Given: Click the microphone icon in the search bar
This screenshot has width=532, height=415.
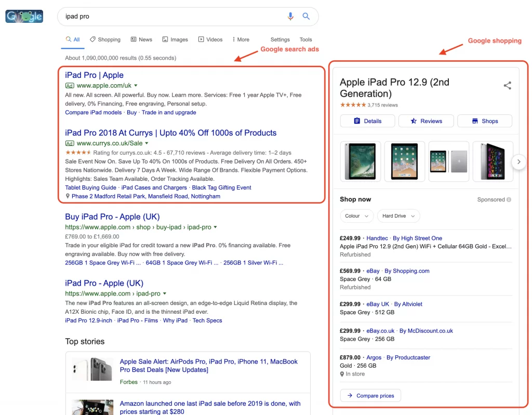Looking at the screenshot, I should click(x=290, y=16).
